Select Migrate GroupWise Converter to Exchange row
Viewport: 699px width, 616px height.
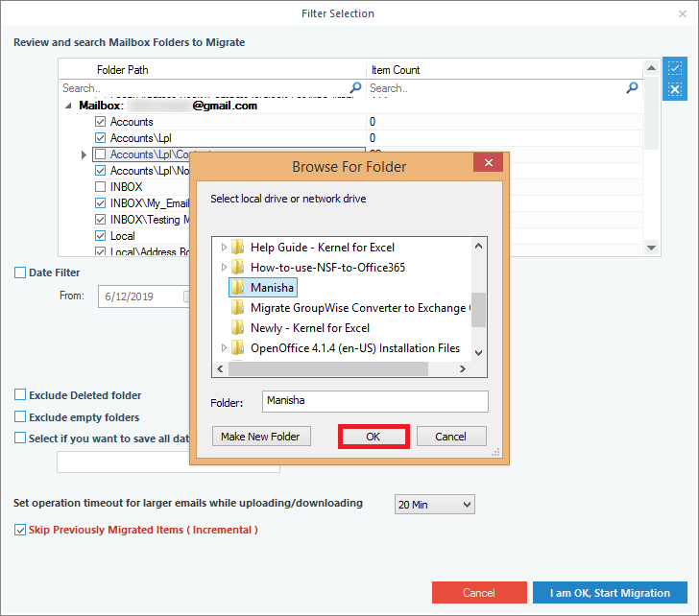click(358, 308)
